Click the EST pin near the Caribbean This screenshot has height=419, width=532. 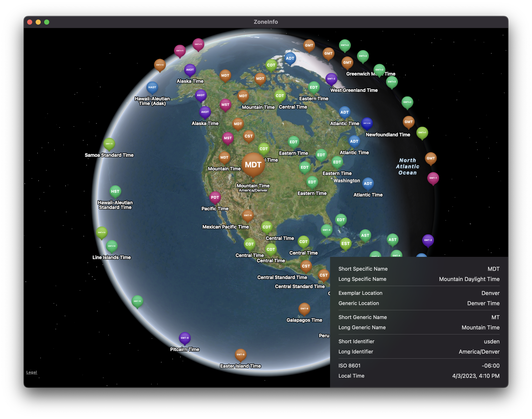point(345,244)
